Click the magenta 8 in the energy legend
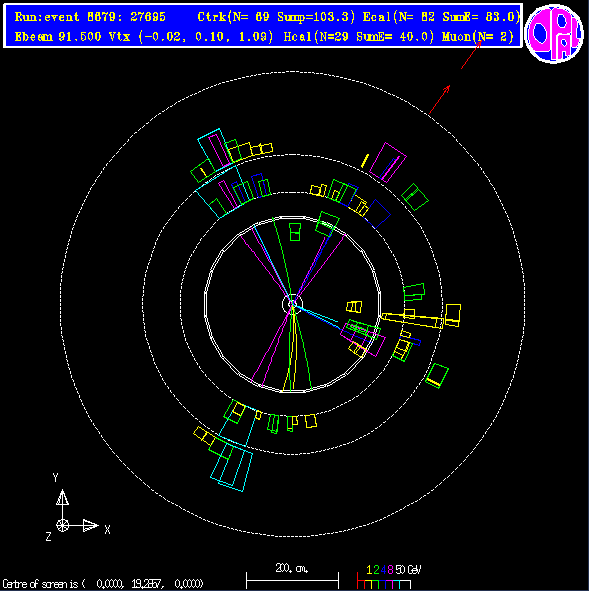This screenshot has height=591, width=589. [x=390, y=570]
